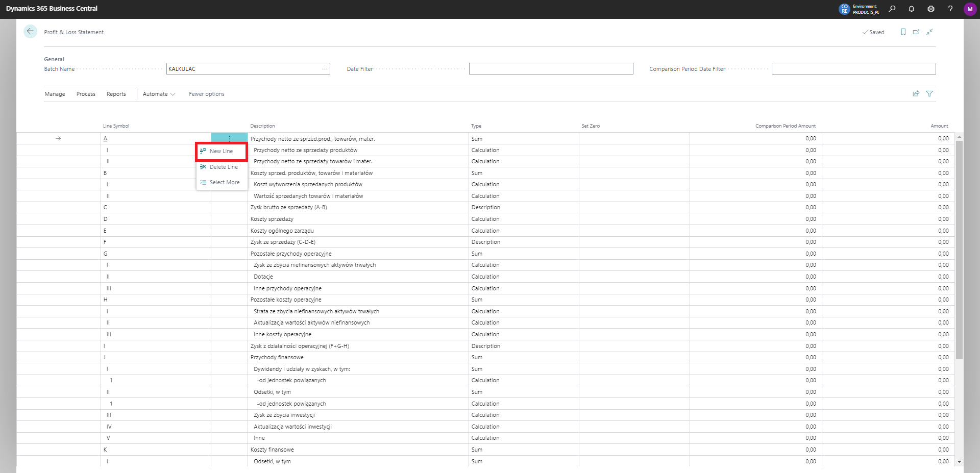The image size is (980, 473).
Task: Open the settings gear icon
Action: click(930, 9)
